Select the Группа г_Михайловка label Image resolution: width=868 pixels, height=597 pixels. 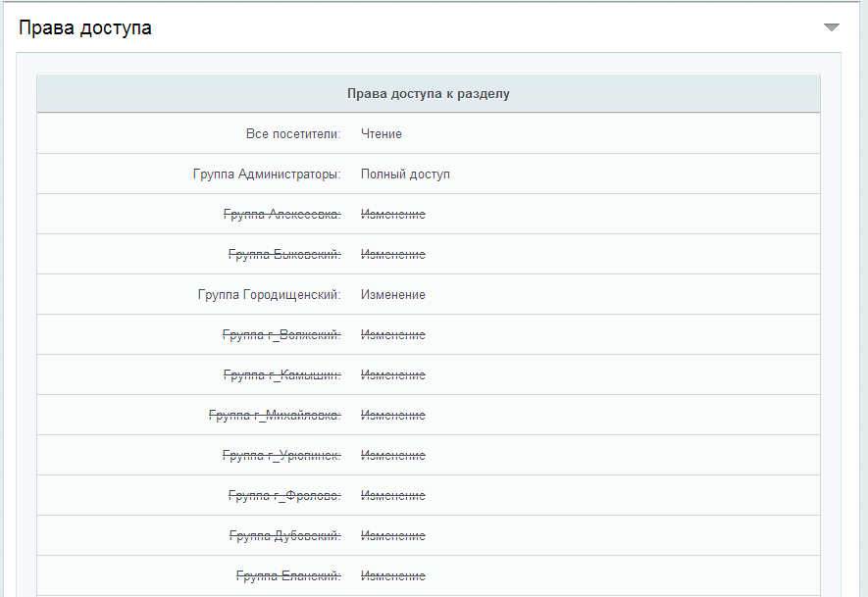pos(275,415)
